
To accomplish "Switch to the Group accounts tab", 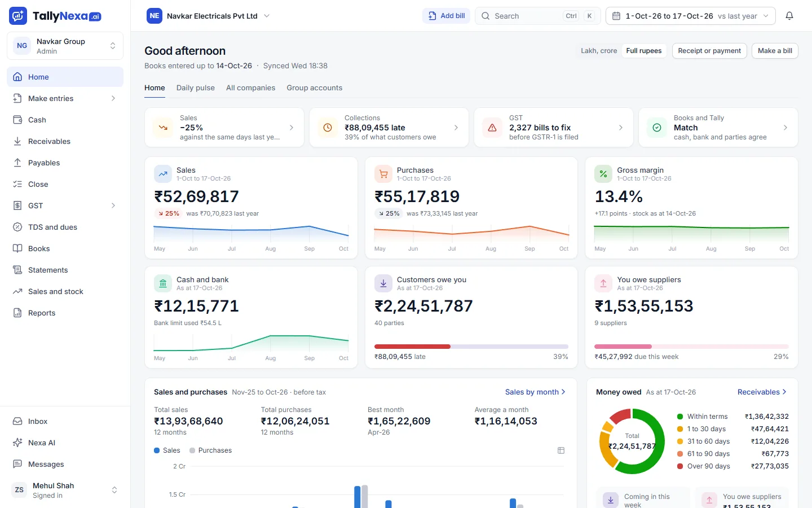I will pyautogui.click(x=315, y=88).
